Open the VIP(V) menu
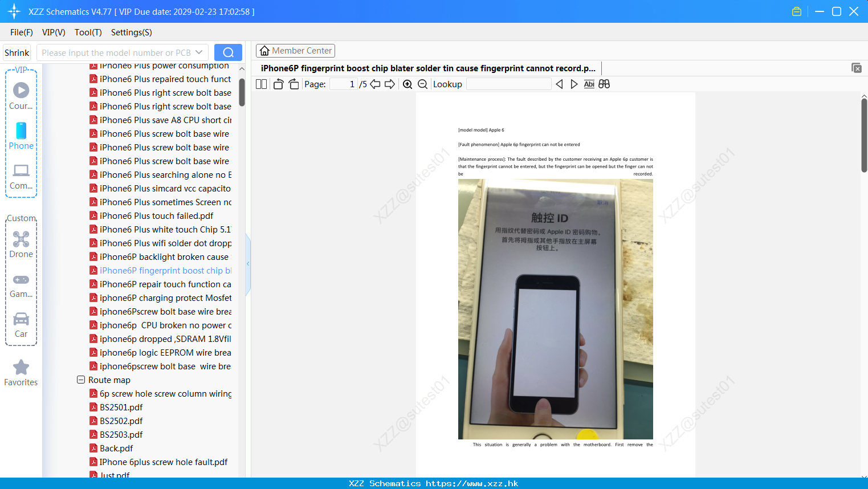The height and width of the screenshot is (489, 868). click(53, 32)
